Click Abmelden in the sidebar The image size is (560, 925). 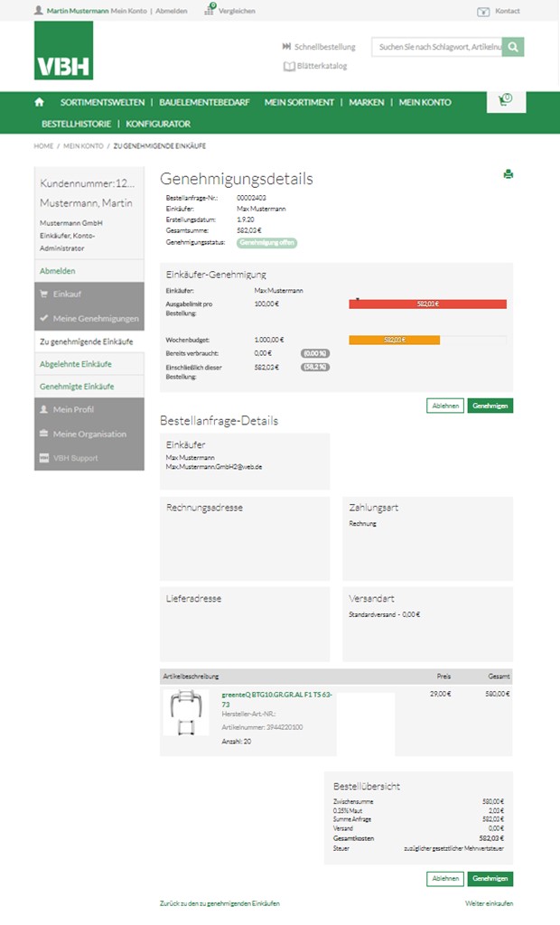pyautogui.click(x=57, y=271)
